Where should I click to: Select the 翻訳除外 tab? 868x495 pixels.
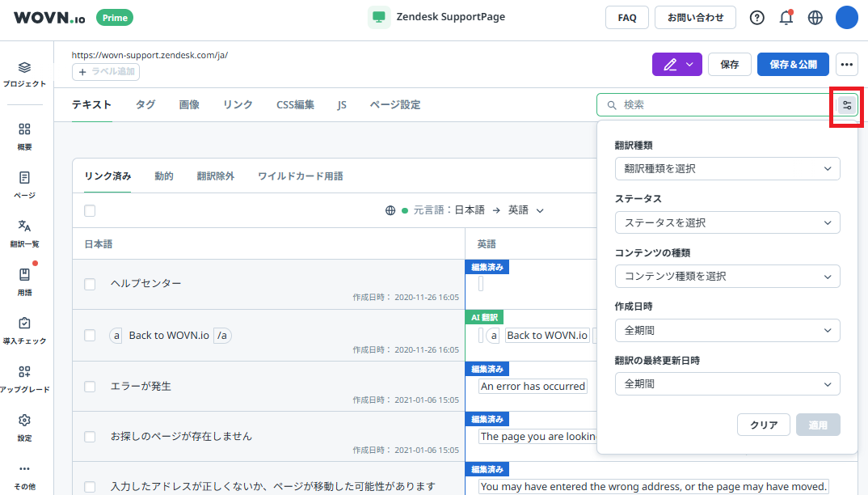coord(216,176)
